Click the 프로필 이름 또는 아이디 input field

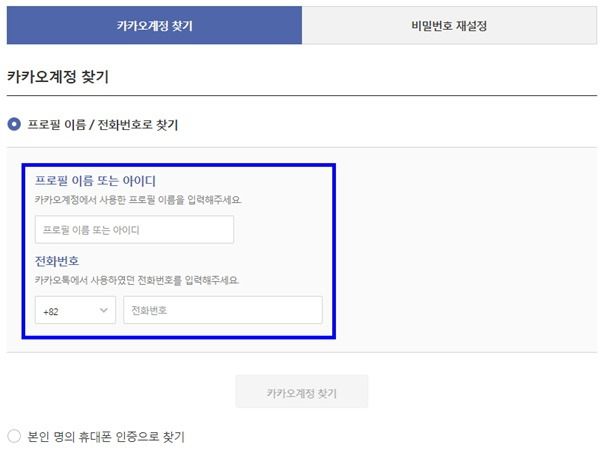coord(134,230)
